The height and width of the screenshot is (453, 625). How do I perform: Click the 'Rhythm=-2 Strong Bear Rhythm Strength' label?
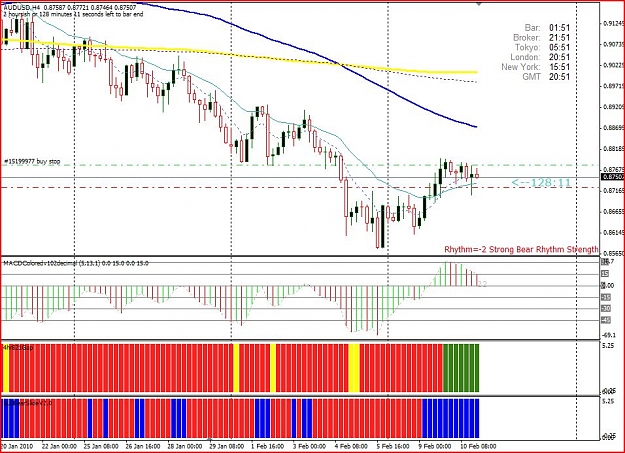tap(521, 250)
